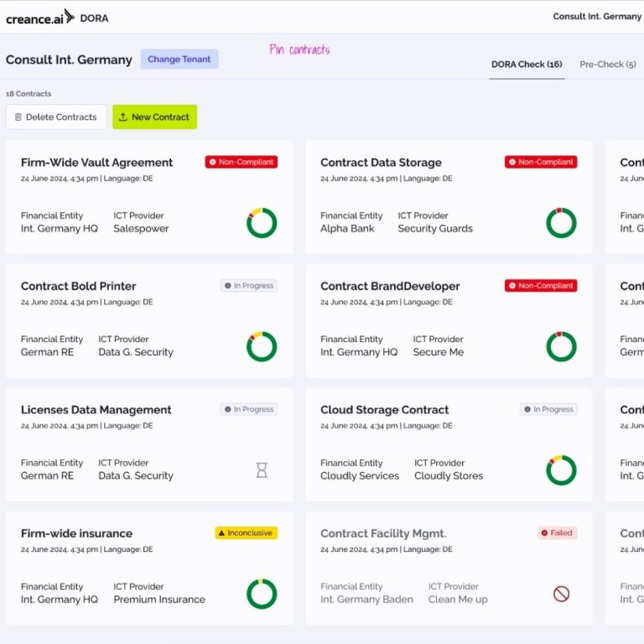Open the Licenses Data Management title
Viewport: 644px width, 644px height.
coord(96,410)
